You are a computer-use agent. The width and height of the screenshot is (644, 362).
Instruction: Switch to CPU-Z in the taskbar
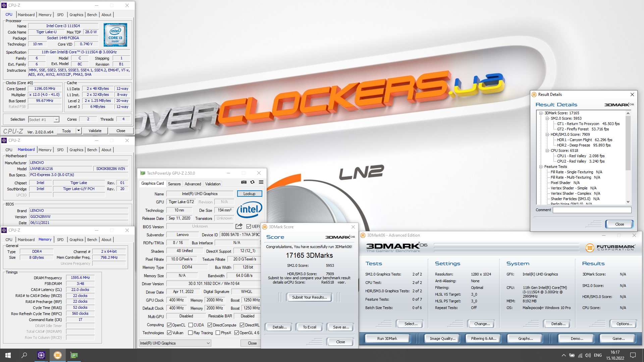tap(41, 355)
